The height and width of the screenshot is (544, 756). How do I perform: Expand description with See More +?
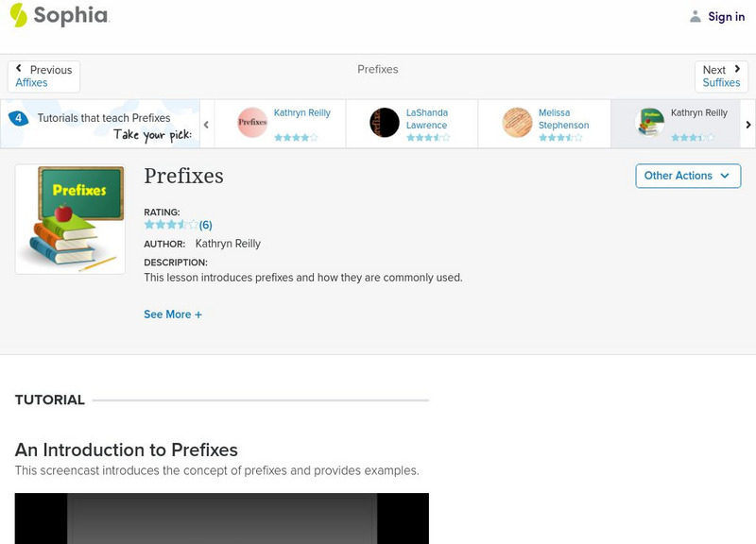(x=173, y=314)
